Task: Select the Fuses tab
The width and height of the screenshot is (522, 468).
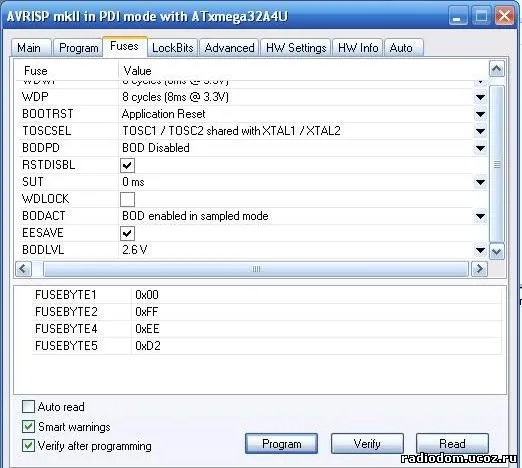Action: pos(124,46)
